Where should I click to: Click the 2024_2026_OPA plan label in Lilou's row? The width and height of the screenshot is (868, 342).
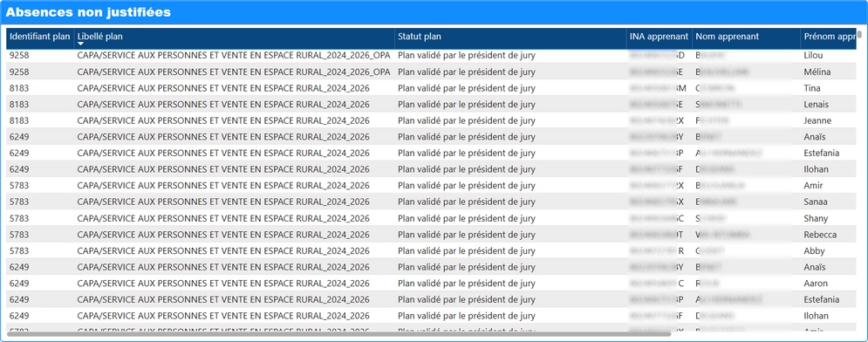[x=234, y=55]
